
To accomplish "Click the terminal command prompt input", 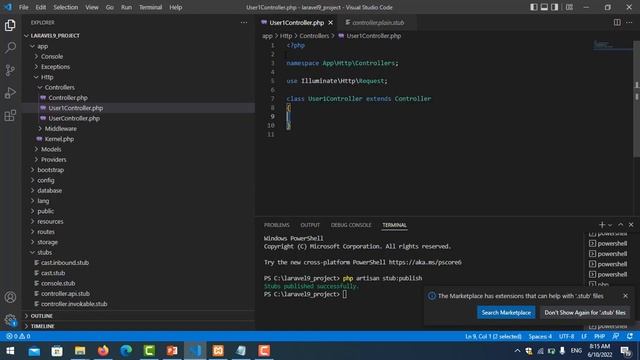I will (345, 294).
